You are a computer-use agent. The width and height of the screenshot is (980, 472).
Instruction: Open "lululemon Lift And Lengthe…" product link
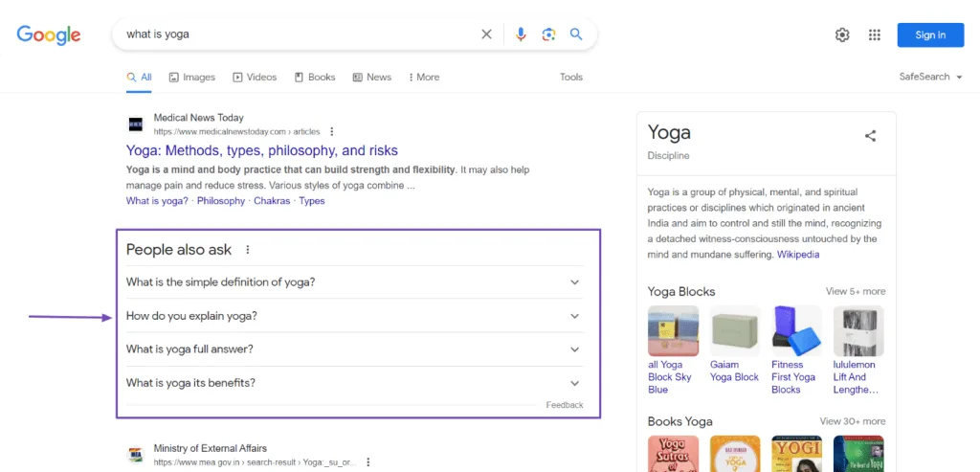coord(856,377)
